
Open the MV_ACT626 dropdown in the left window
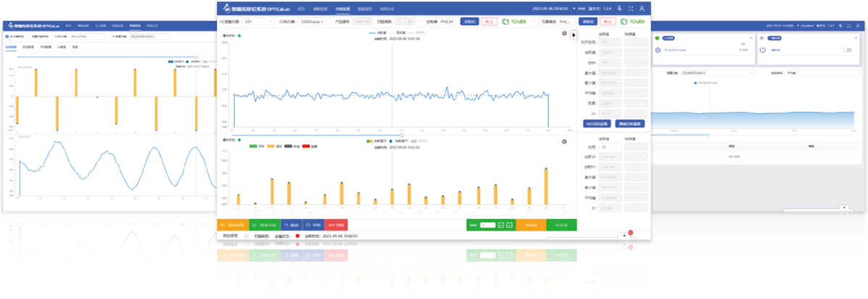pos(87,36)
